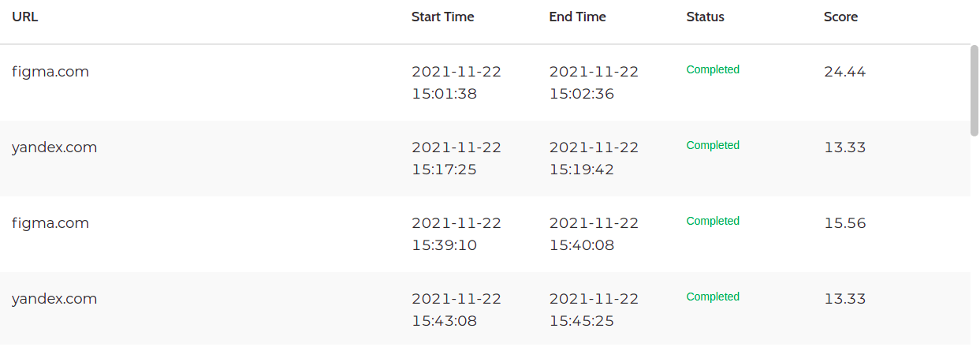Open the last yandex.com row link

click(x=54, y=299)
